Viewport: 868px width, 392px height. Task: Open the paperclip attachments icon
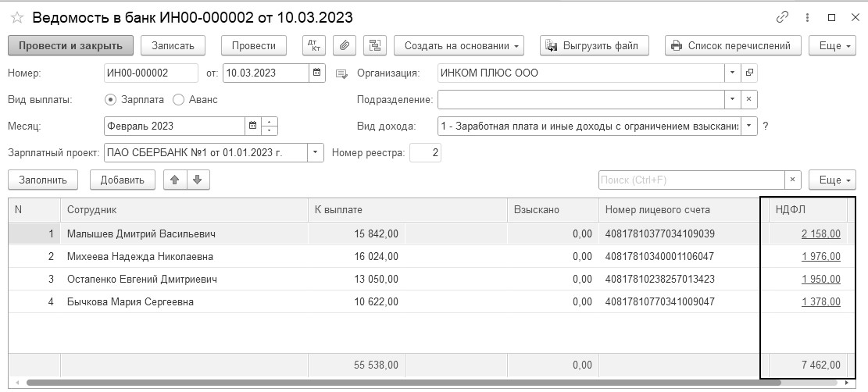tap(345, 45)
